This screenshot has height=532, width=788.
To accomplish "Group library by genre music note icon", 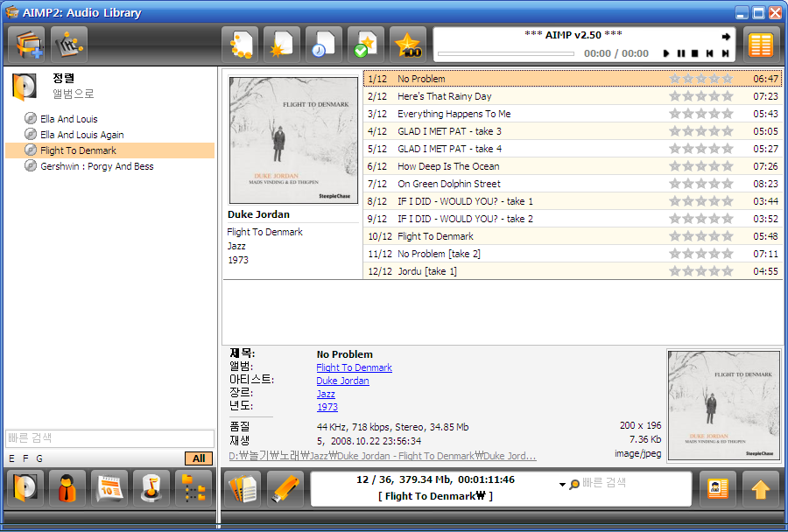I will (151, 487).
